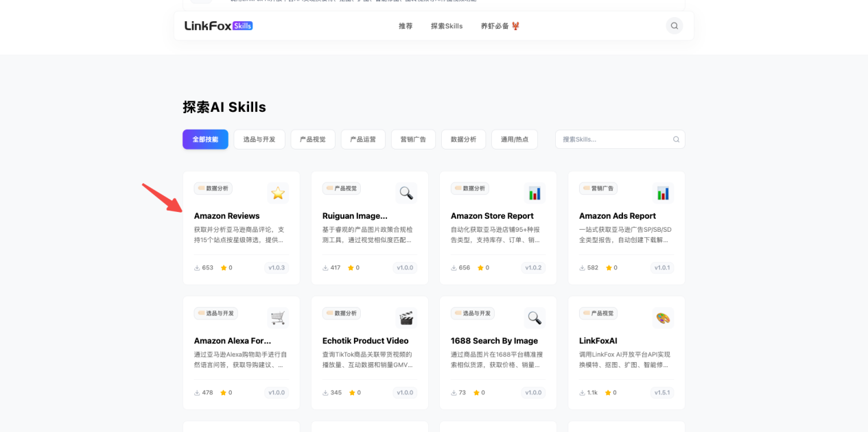
Task: Click v1.0.3 version badge on Amazon Reviews
Action: (x=277, y=268)
